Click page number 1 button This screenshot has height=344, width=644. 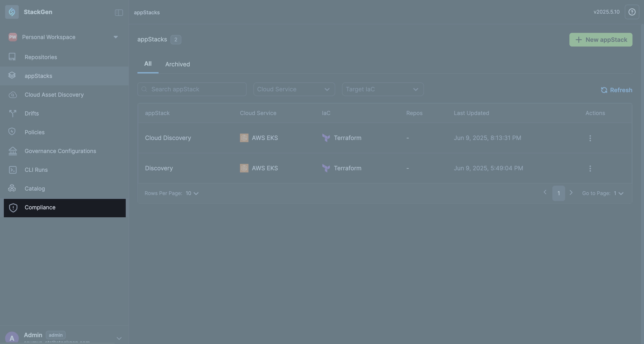559,193
